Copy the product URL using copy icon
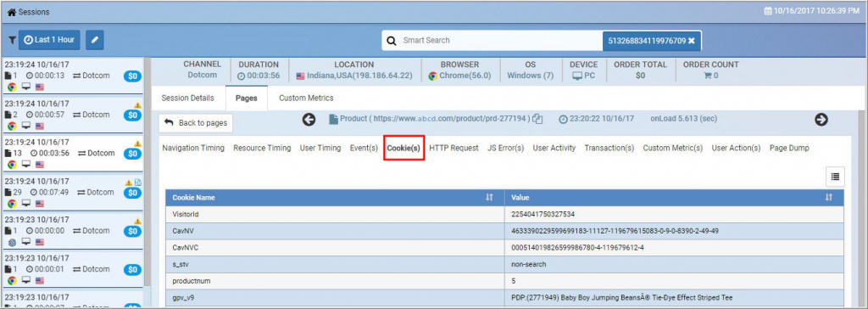The image size is (868, 309). pyautogui.click(x=537, y=120)
